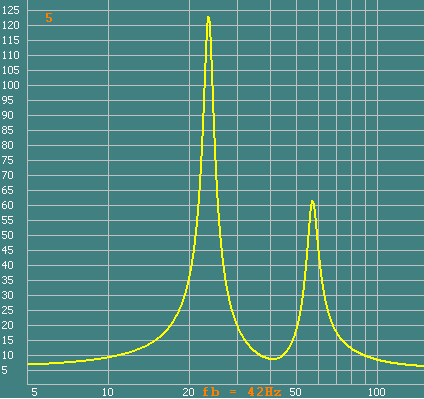Image resolution: width=424 pixels, height=399 pixels.
Task: Click the y-axis label '10'
Action: click(7, 355)
